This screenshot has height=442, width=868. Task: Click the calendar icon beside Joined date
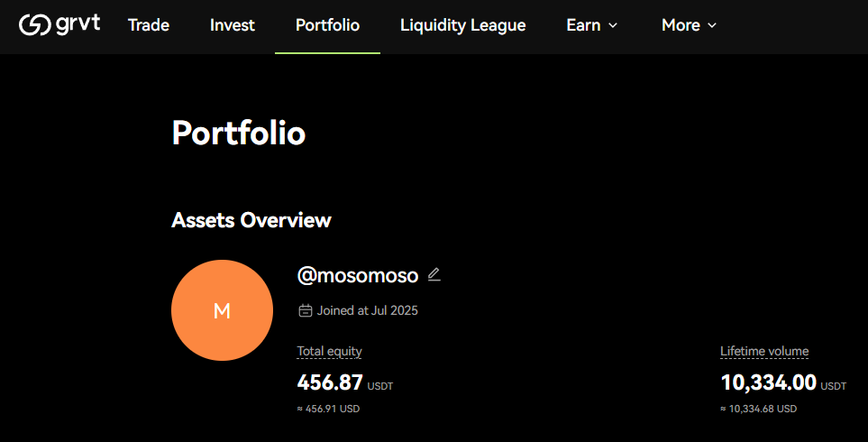pyautogui.click(x=305, y=310)
